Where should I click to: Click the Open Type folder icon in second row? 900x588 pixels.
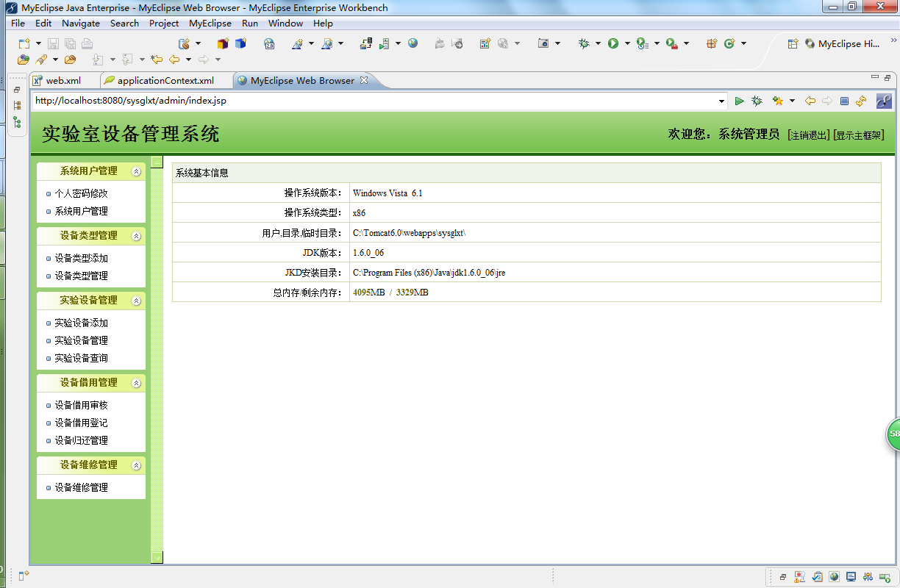[x=24, y=60]
